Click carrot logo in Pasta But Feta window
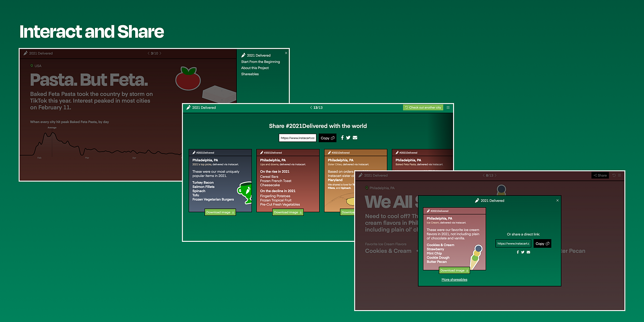Image resolution: width=644 pixels, height=322 pixels. [25, 53]
